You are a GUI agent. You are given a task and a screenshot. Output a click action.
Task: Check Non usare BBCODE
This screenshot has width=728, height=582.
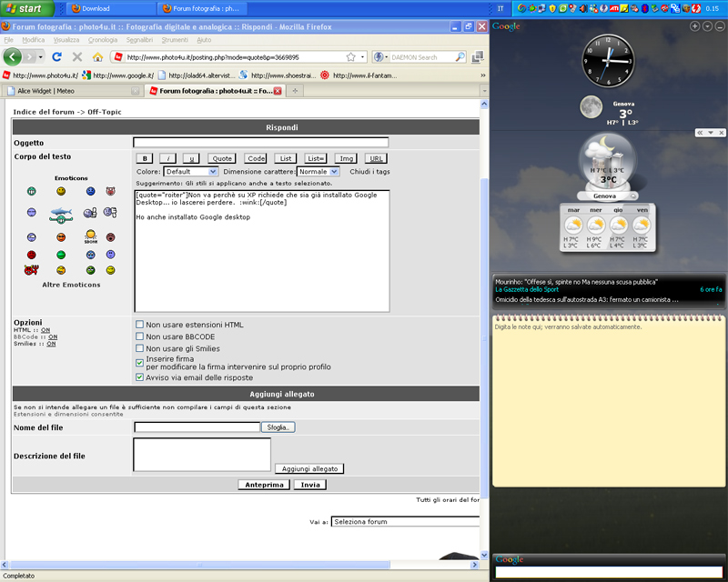click(x=139, y=336)
